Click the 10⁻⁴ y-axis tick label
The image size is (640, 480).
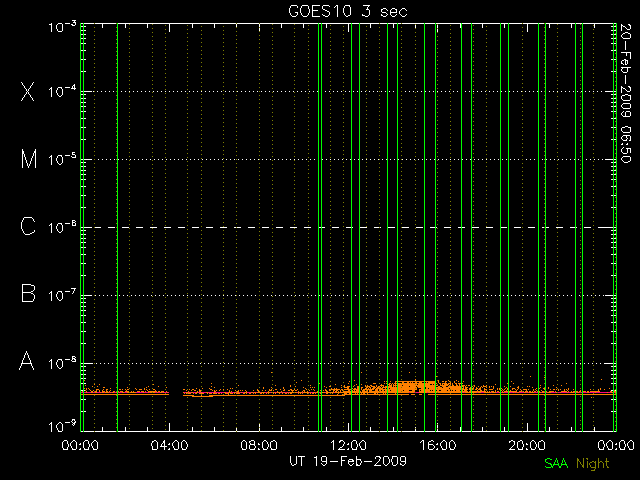[x=62, y=91]
